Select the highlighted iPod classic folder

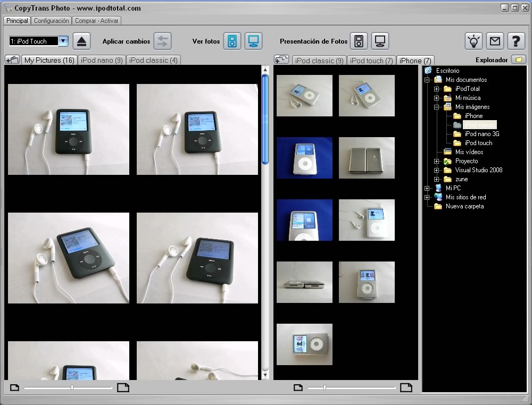pos(480,125)
